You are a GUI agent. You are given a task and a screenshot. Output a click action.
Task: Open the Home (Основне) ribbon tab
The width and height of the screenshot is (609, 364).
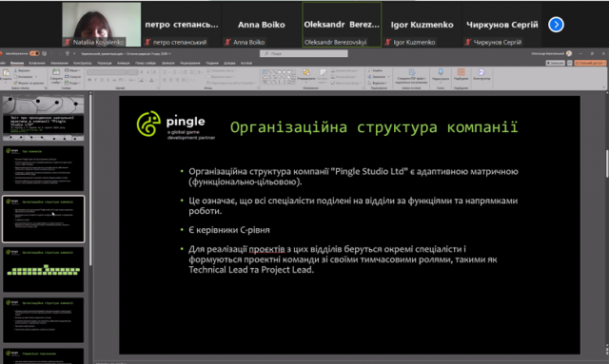[17, 63]
